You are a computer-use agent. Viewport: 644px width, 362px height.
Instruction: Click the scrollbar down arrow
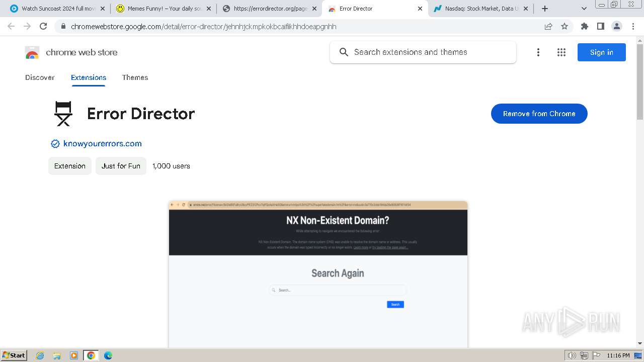pyautogui.click(x=640, y=343)
